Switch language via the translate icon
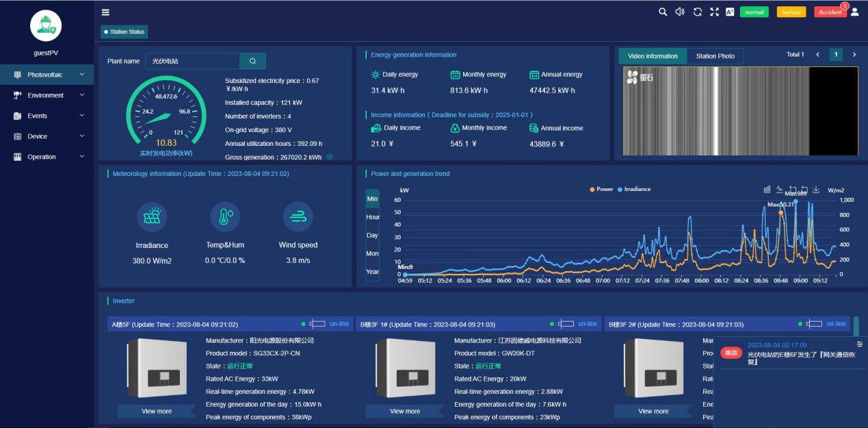 [729, 12]
